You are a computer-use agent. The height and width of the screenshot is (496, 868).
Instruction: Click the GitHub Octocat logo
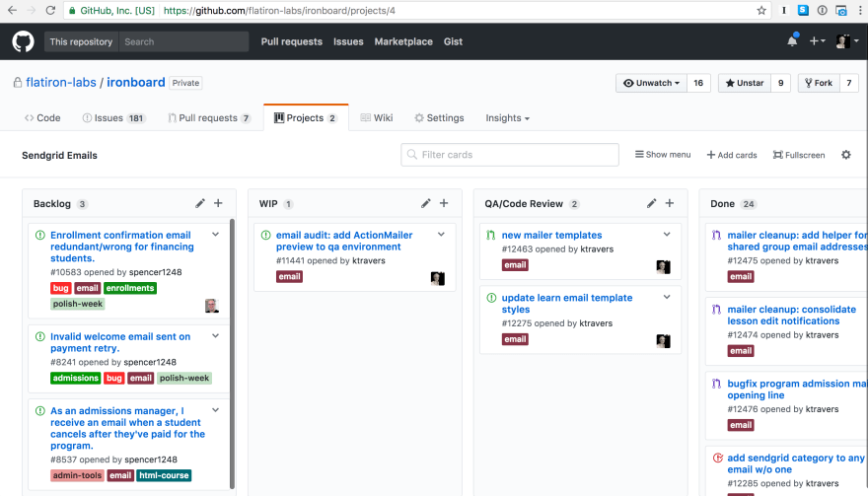click(x=23, y=41)
